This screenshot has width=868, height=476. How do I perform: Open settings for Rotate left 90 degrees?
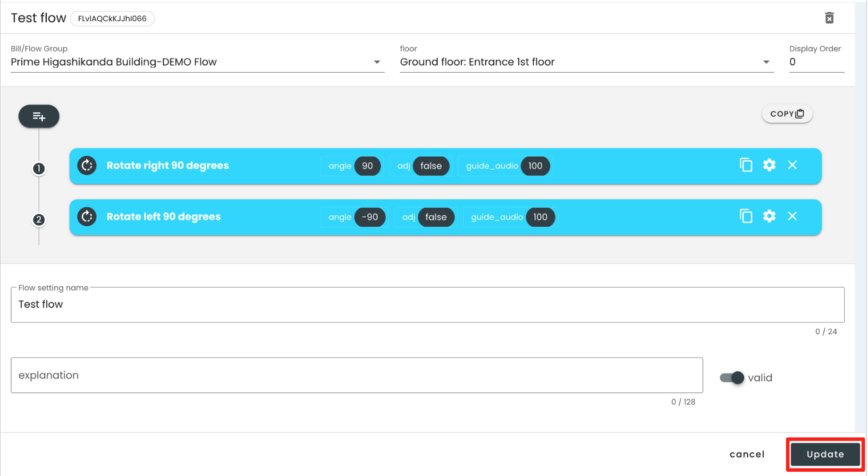tap(769, 216)
